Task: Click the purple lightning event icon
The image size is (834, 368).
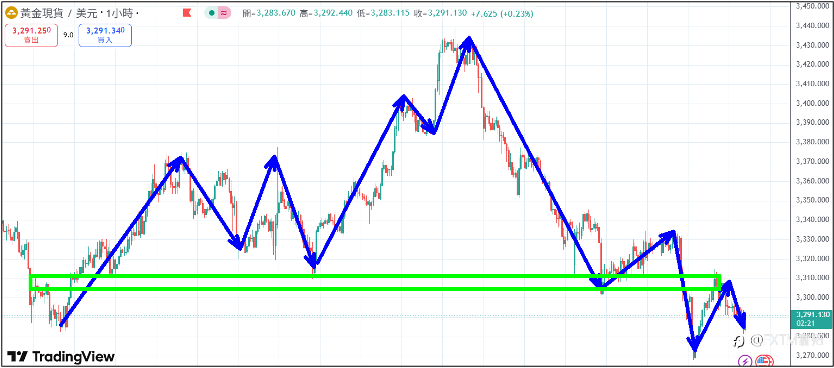Action: point(744,361)
